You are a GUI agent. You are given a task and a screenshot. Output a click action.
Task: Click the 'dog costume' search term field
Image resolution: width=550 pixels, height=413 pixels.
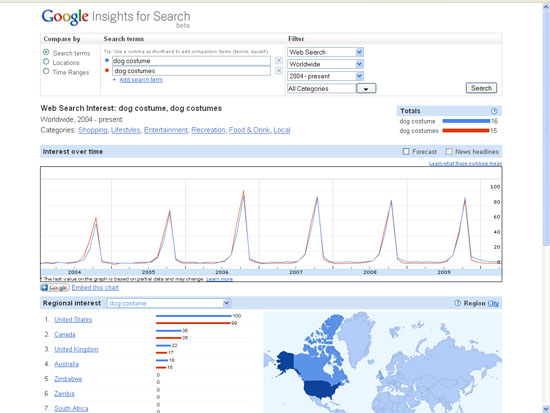tap(191, 61)
